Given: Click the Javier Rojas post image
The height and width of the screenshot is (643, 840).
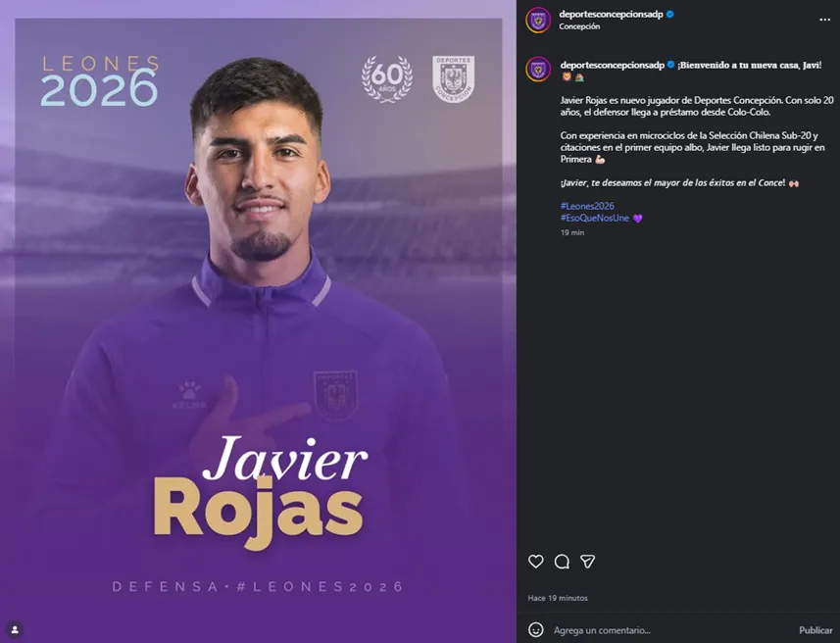Looking at the screenshot, I should tap(258, 321).
